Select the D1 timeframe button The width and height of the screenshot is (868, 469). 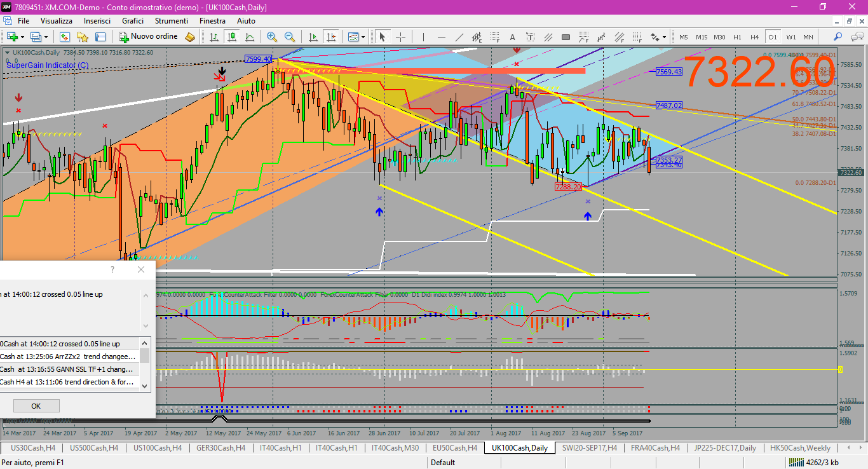point(772,37)
